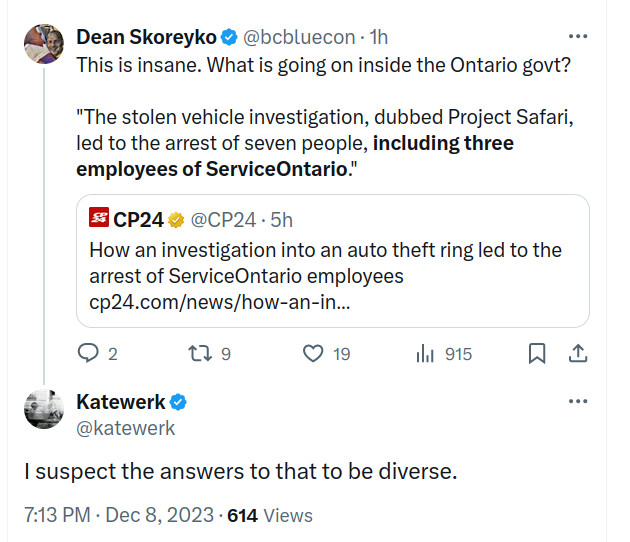The image size is (630, 542).
Task: Share Dean Skoreyko's tweet
Action: [x=578, y=353]
